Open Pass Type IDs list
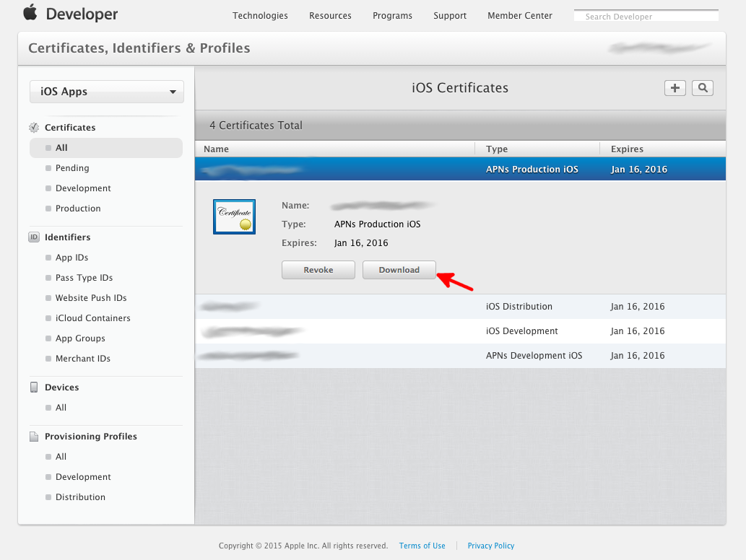The height and width of the screenshot is (560, 746). (x=84, y=278)
